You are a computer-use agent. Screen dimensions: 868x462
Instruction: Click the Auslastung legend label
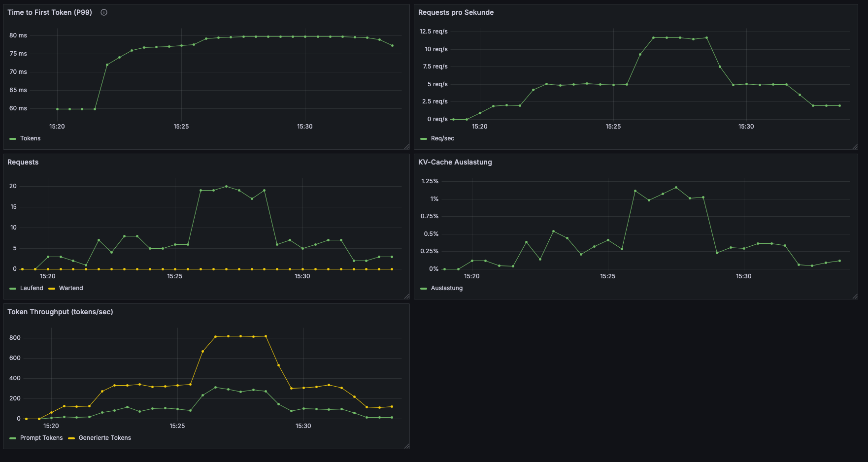pyautogui.click(x=445, y=288)
